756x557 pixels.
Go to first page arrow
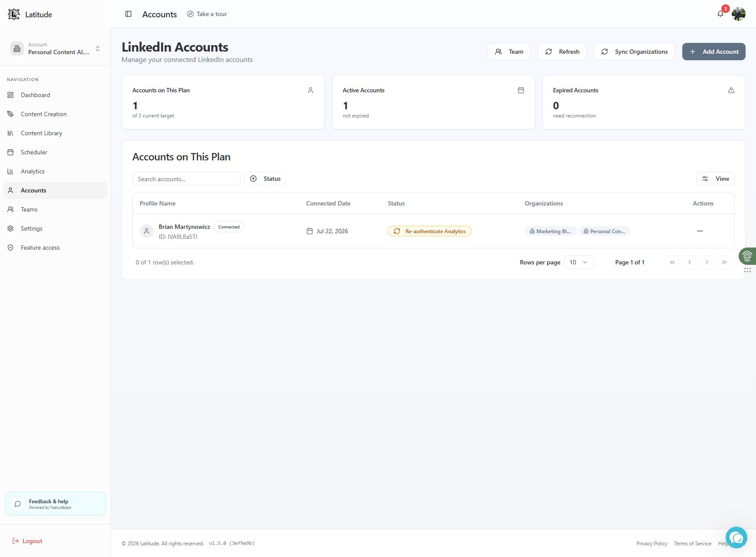click(672, 262)
